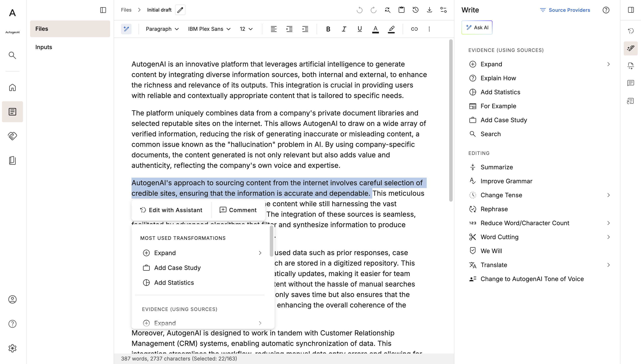The width and height of the screenshot is (641, 364).
Task: Click the download document icon
Action: pyautogui.click(x=430, y=10)
